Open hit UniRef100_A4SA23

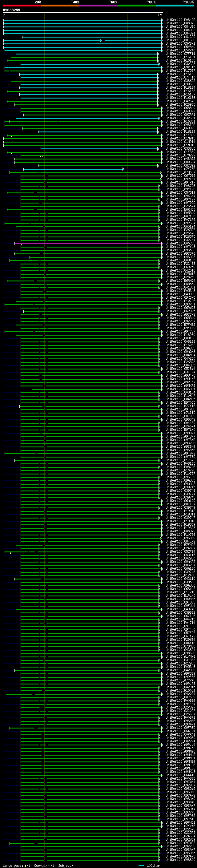pos(180,257)
